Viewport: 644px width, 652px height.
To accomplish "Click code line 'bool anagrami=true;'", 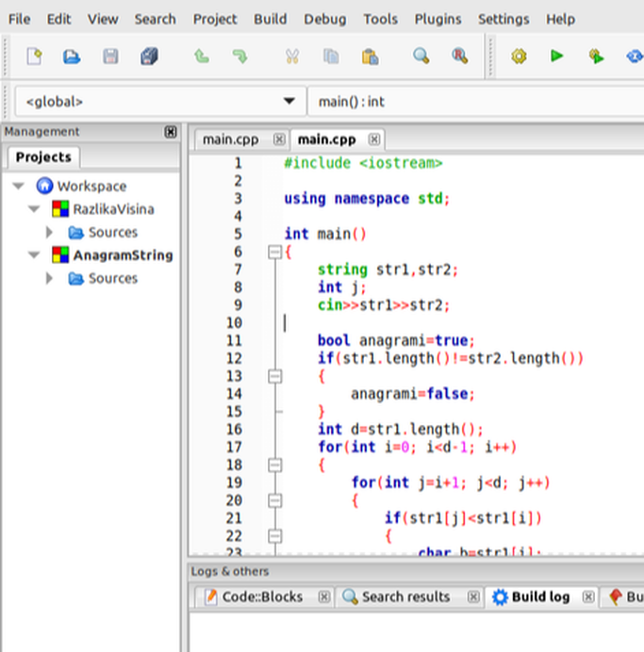I will (396, 340).
